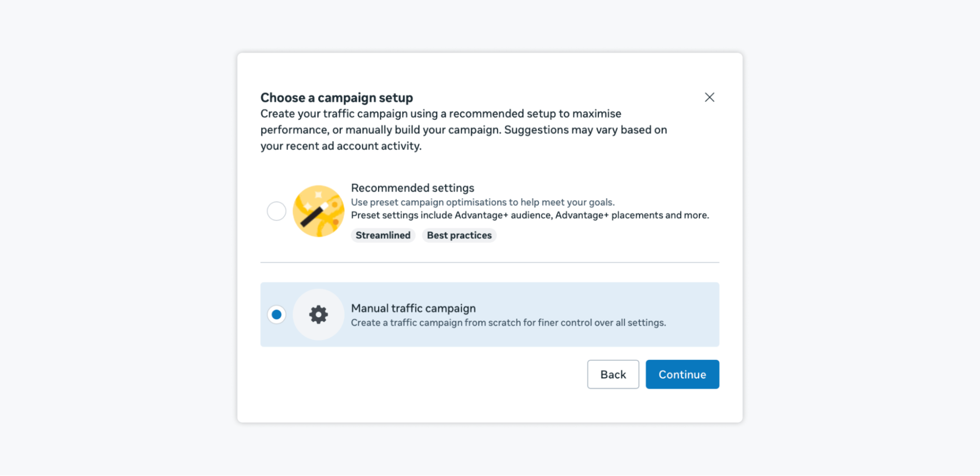Click the 'Preset settings include' text
The height and width of the screenshot is (476, 980).
(402, 215)
